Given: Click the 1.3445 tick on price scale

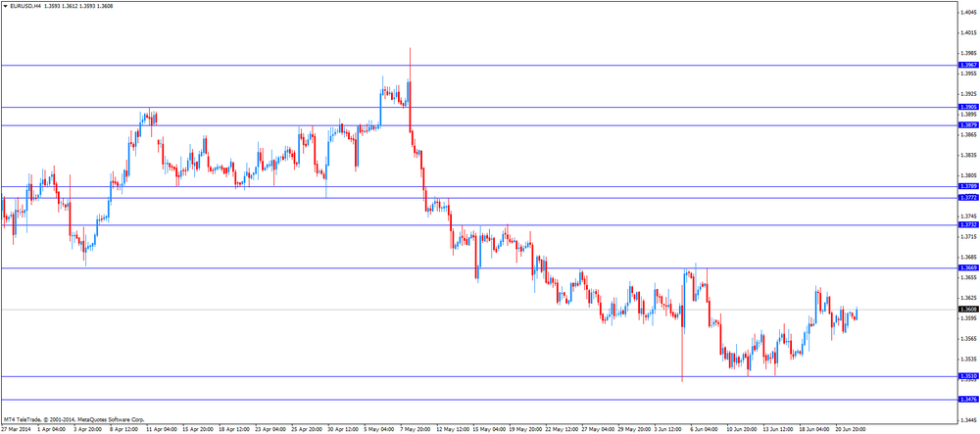Looking at the screenshot, I should (969, 420).
